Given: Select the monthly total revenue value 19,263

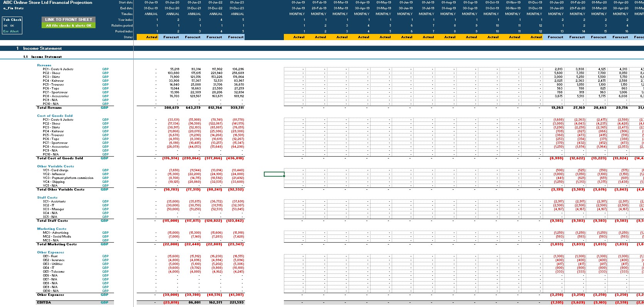Looking at the screenshot, I should pos(557,108).
